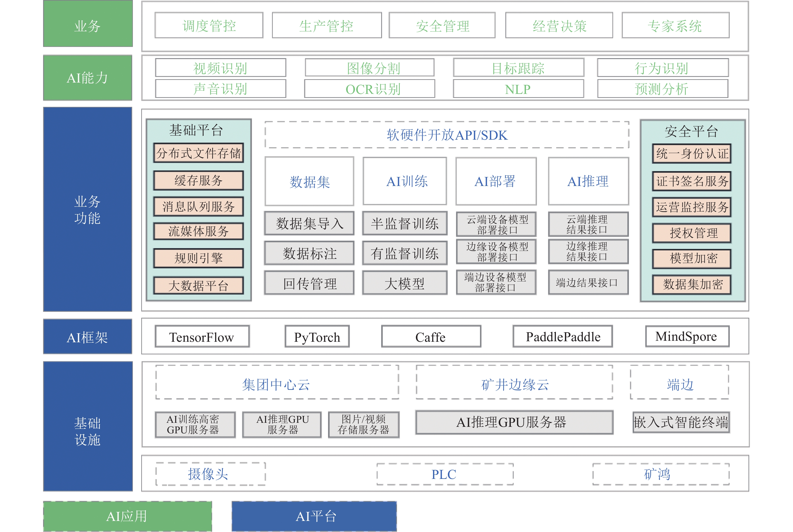Click the 视频识别 capability box
Image resolution: width=793 pixels, height=532 pixels.
(x=221, y=68)
